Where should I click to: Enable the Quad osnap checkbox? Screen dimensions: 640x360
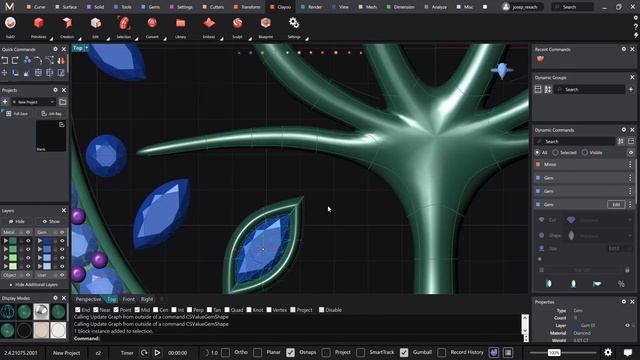pyautogui.click(x=227, y=310)
